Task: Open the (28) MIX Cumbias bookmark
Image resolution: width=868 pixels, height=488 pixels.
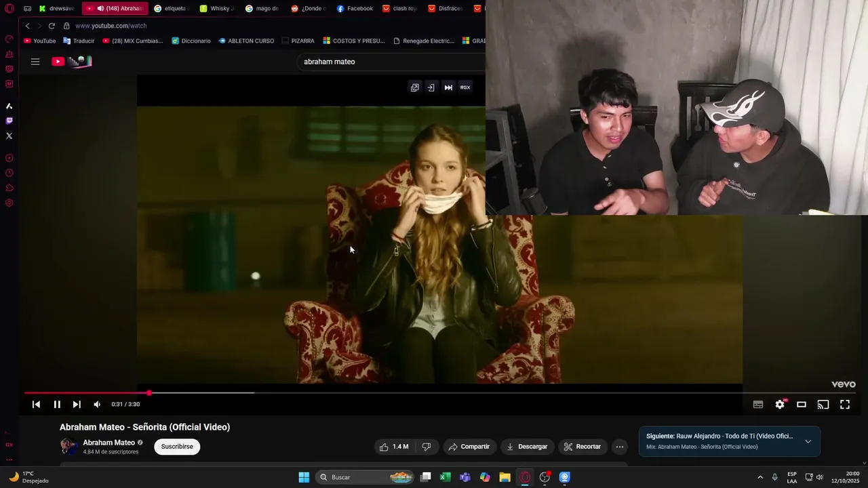Action: 133,41
